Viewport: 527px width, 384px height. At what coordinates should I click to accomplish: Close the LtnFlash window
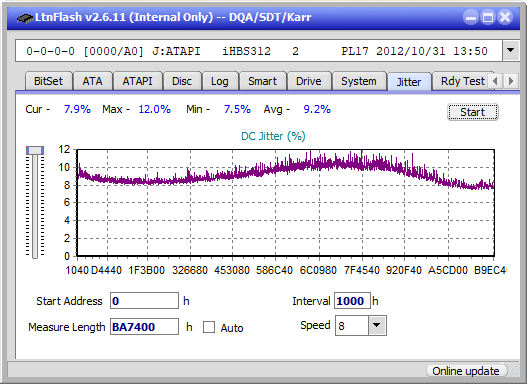click(505, 17)
